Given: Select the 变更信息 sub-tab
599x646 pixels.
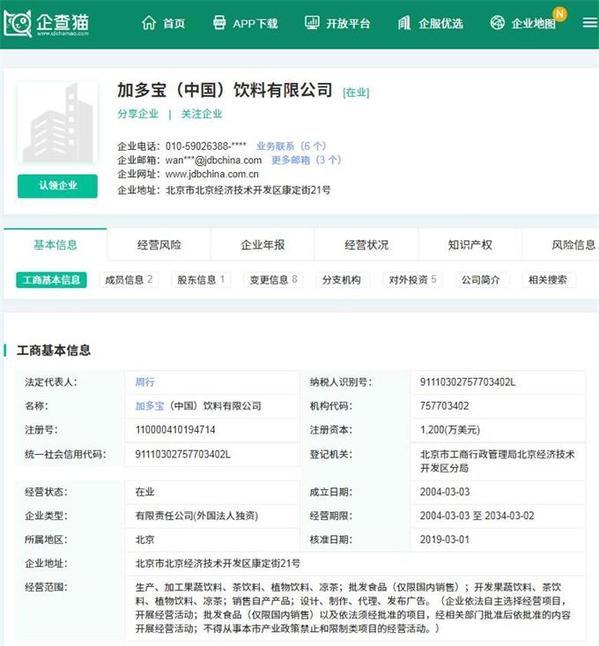Looking at the screenshot, I should [274, 280].
